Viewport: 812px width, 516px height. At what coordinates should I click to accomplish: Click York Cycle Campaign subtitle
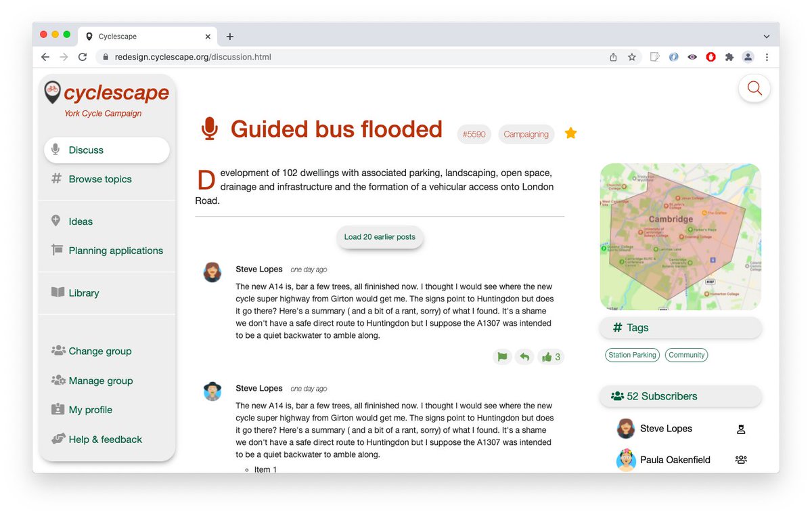(103, 114)
